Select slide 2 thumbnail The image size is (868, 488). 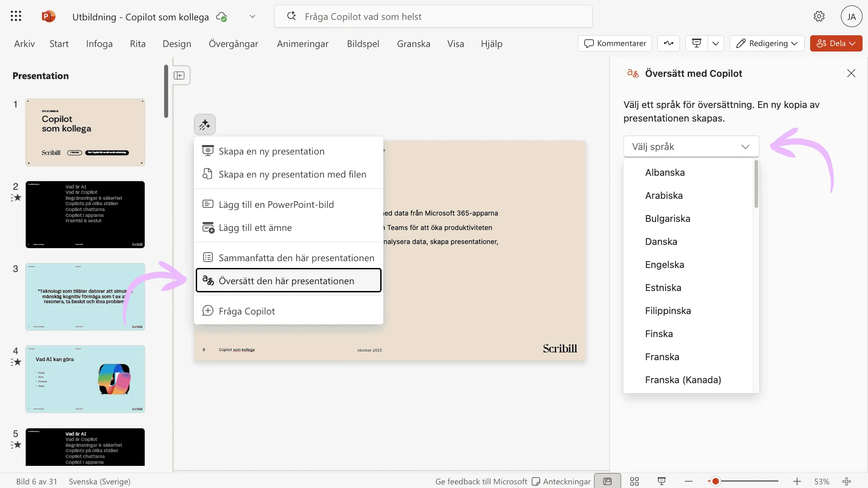coord(85,215)
